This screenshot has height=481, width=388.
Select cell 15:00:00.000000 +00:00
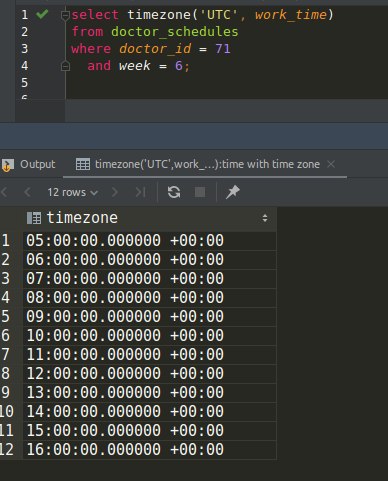click(150, 431)
